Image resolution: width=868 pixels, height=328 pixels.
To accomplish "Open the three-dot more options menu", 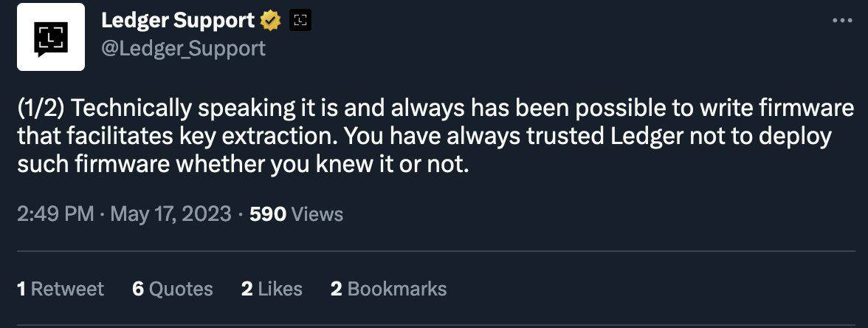I will pyautogui.click(x=841, y=21).
